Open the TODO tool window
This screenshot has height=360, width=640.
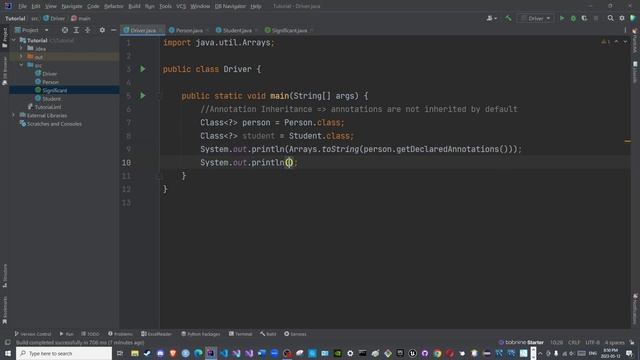pos(91,334)
